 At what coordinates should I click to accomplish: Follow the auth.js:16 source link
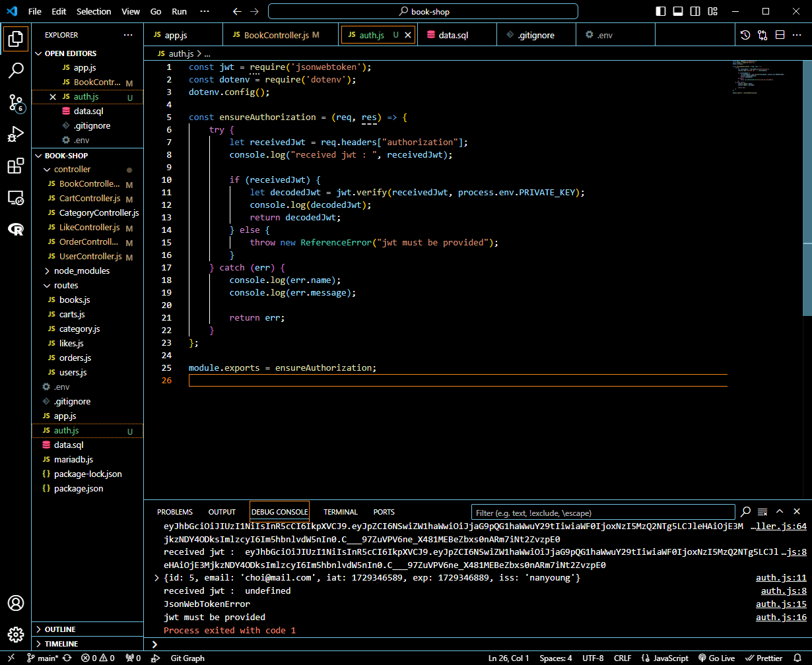(781, 617)
